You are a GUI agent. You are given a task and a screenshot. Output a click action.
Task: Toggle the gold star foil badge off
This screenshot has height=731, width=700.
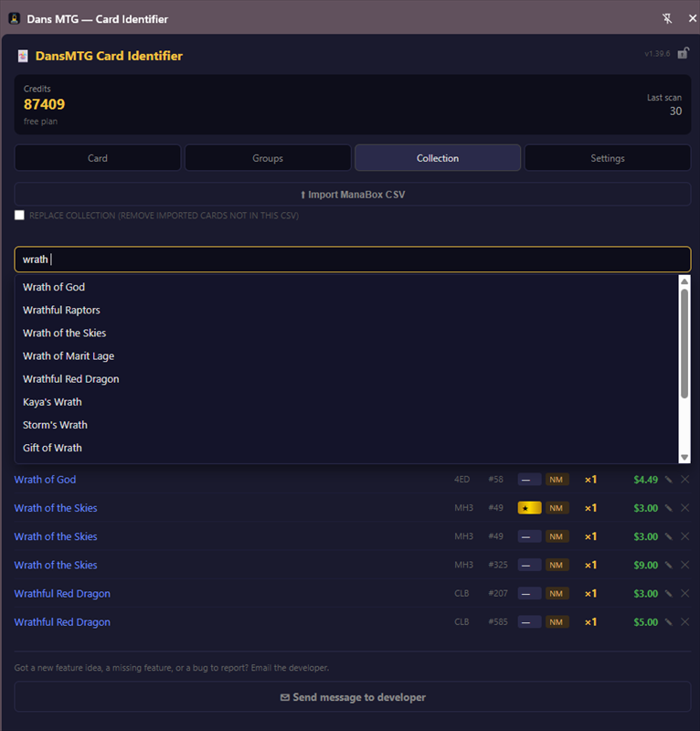(x=529, y=508)
